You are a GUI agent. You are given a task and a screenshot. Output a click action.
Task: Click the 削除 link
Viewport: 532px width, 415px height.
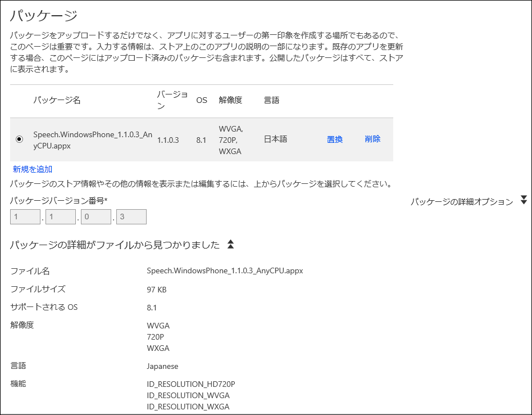372,139
